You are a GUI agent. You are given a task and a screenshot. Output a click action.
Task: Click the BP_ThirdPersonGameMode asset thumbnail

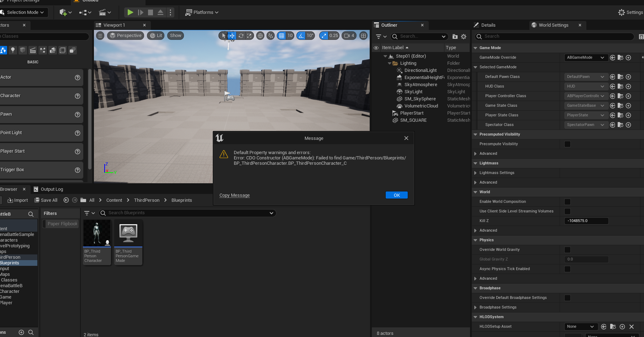pos(128,233)
